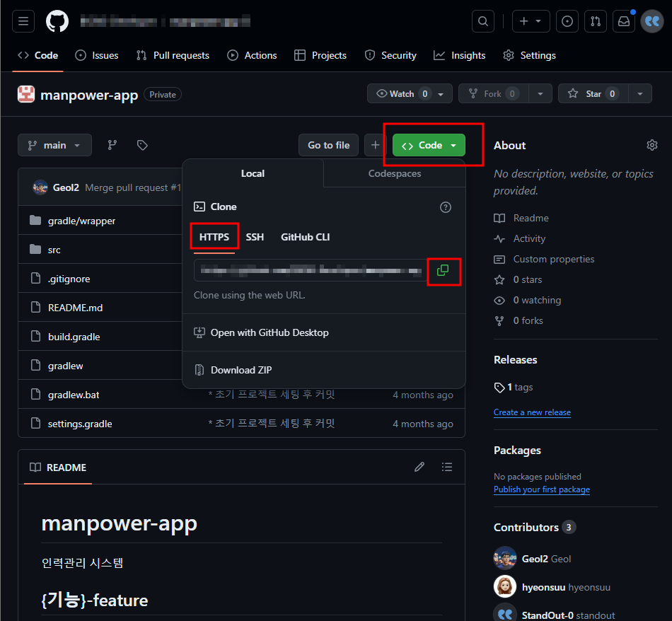Toggle the green Code dropdown button

[429, 145]
